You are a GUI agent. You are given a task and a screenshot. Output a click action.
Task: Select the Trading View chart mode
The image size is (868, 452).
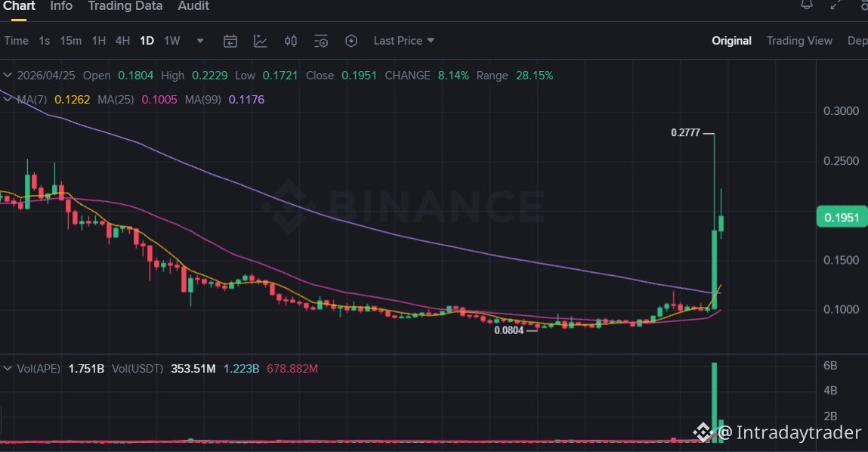click(x=799, y=41)
